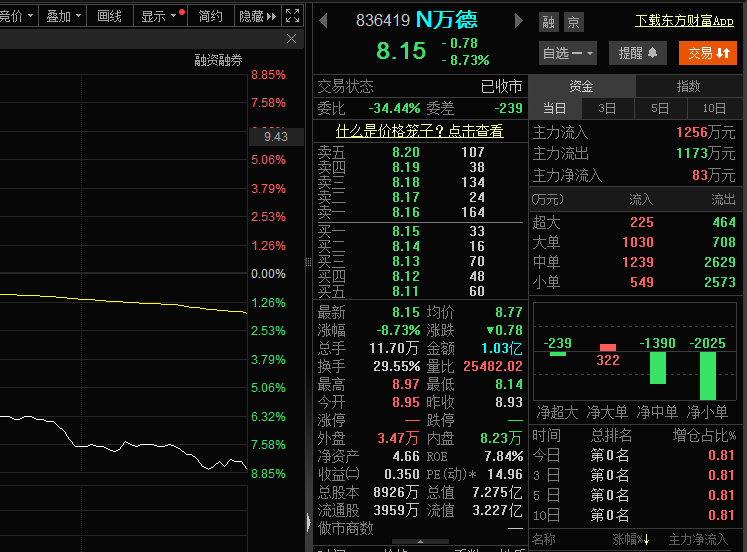The width and height of the screenshot is (747, 552).
Task: Click the 净中单 green bar -1390
Action: coord(658,368)
